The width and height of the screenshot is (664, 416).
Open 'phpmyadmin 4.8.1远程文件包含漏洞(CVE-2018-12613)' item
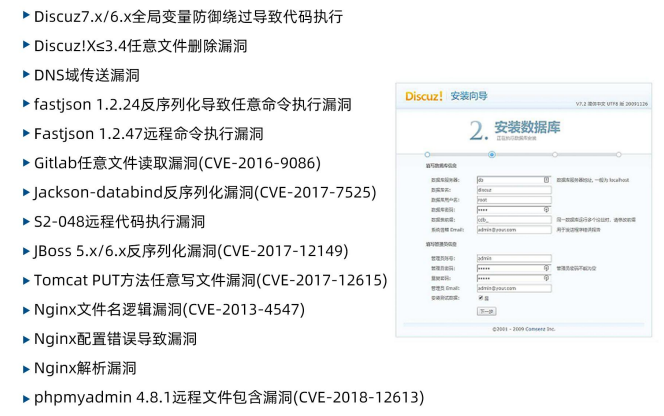click(x=229, y=397)
